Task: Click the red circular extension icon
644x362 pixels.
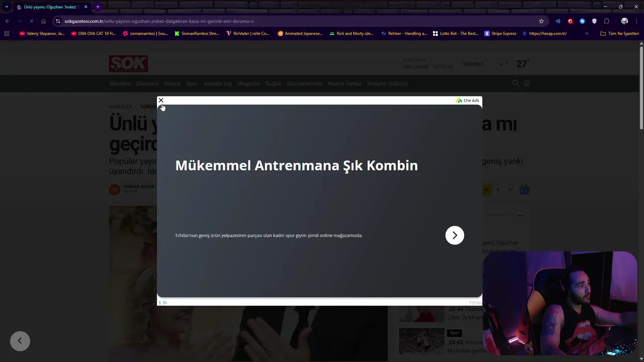Action: (570, 21)
